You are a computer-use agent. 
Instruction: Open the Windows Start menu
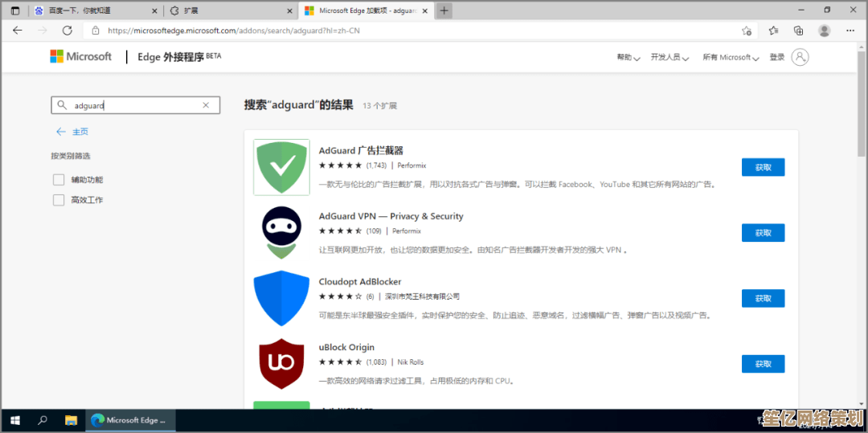[x=15, y=419]
